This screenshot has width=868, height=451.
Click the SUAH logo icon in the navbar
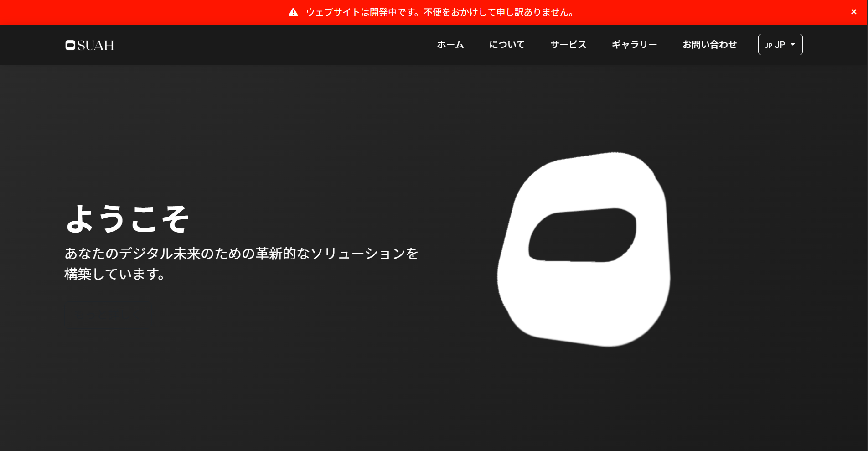[70, 45]
